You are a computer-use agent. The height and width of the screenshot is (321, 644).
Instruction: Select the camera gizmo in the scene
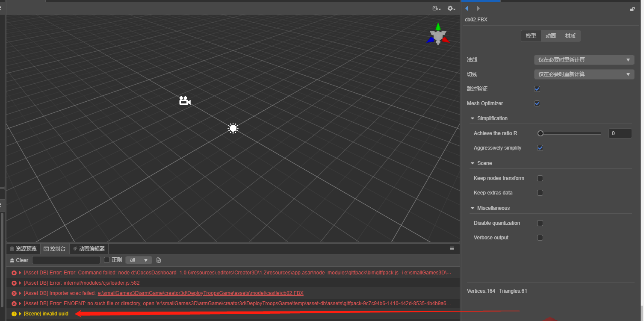click(185, 101)
